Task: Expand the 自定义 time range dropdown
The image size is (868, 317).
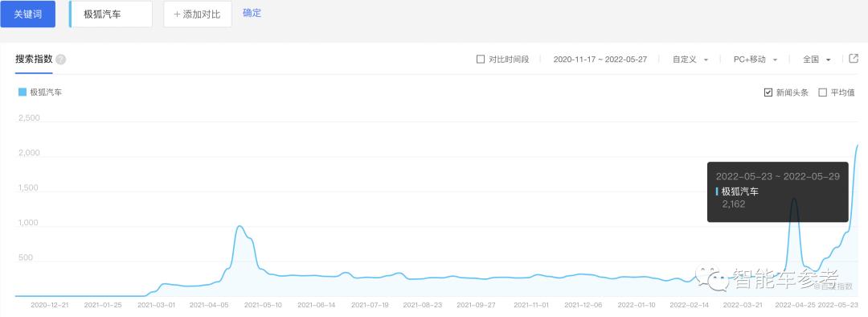Action: [690, 60]
